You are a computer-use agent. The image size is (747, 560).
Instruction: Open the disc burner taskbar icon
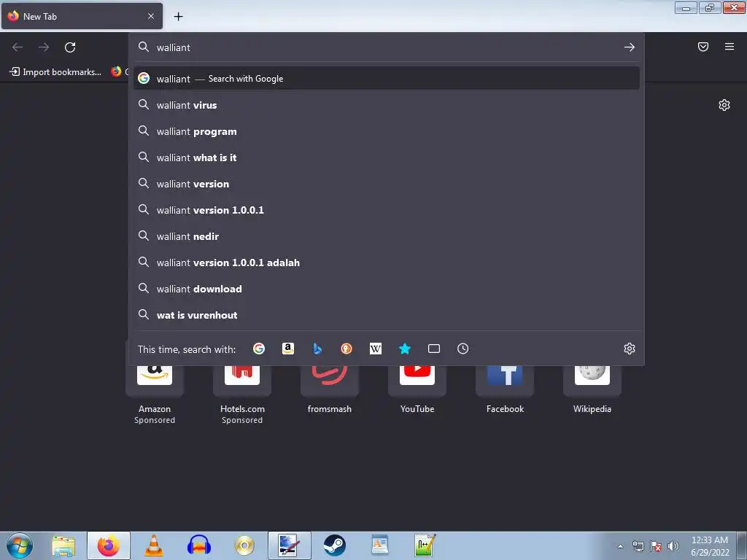(244, 545)
